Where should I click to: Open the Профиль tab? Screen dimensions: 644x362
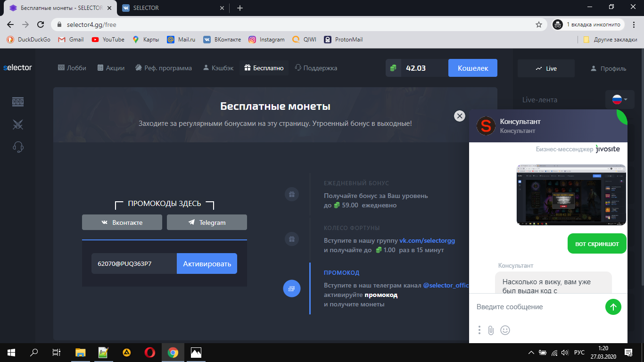[608, 68]
